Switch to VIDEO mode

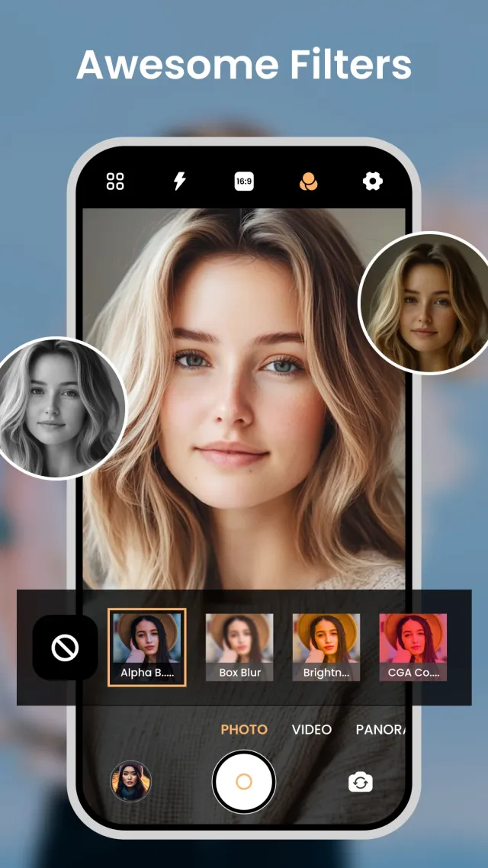(312, 729)
